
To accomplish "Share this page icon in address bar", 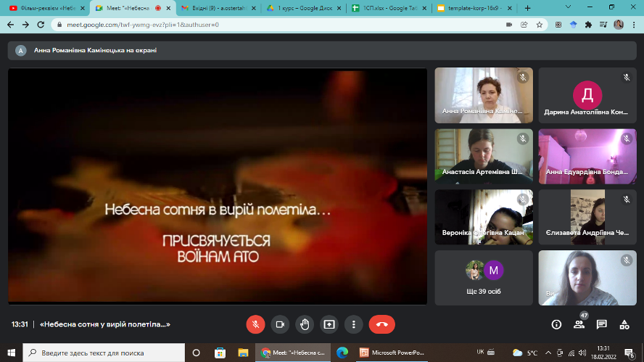I will click(524, 25).
